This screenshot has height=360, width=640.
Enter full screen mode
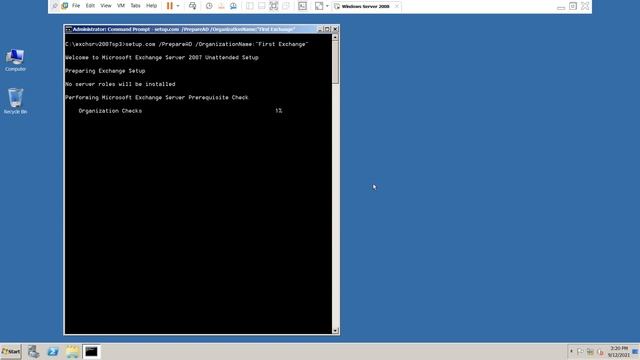pyautogui.click(x=273, y=6)
